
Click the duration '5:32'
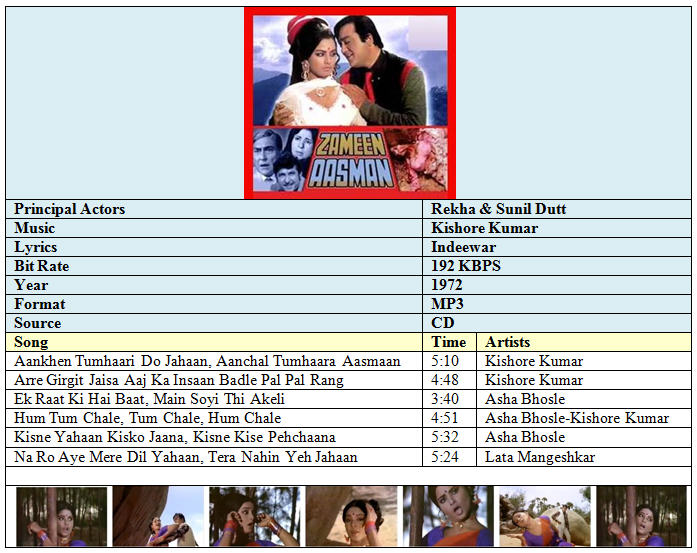[445, 437]
